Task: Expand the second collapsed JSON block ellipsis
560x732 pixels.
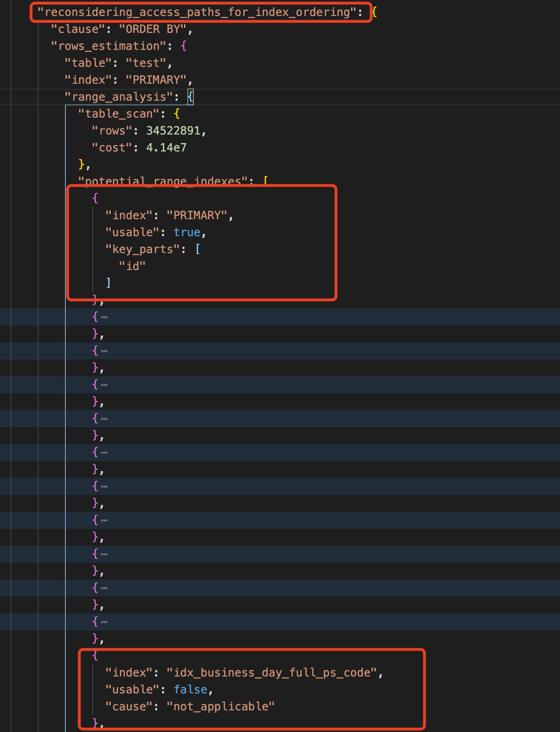Action: [104, 351]
